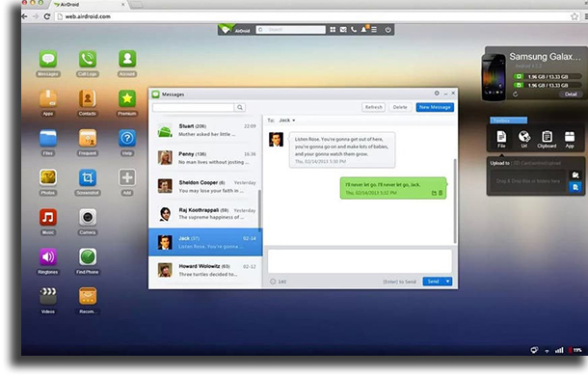The width and height of the screenshot is (588, 376).
Task: Open the Videos icon
Action: (48, 296)
